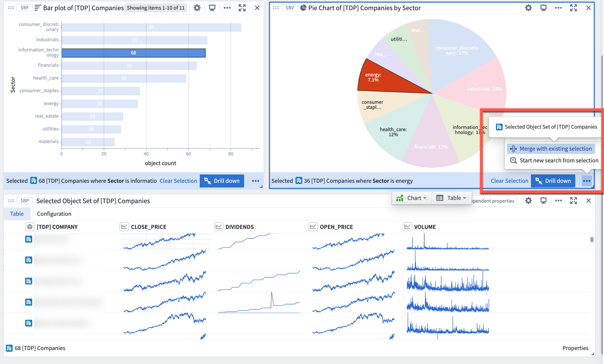Expand Selected Object Set panel to fullscreen
The height and width of the screenshot is (364, 604).
[x=573, y=201]
